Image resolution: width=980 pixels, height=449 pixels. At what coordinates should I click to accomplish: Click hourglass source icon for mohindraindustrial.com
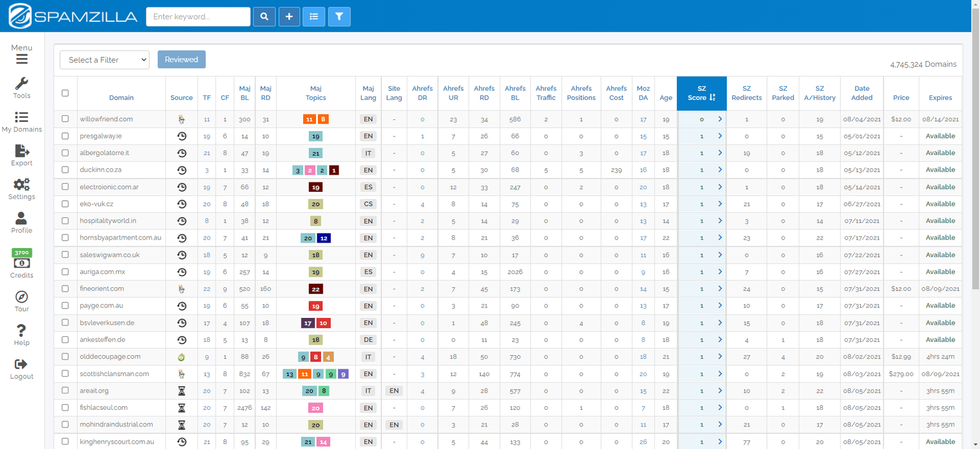click(x=181, y=424)
